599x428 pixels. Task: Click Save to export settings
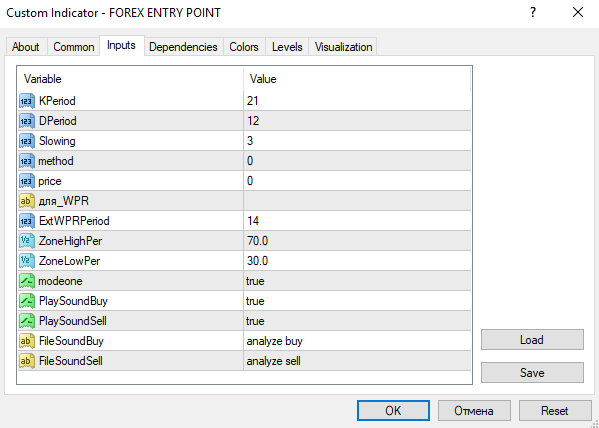click(x=532, y=373)
